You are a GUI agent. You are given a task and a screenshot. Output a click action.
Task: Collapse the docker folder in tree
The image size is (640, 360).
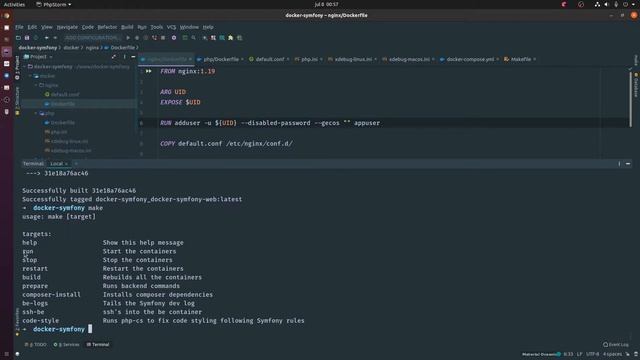pos(31,76)
